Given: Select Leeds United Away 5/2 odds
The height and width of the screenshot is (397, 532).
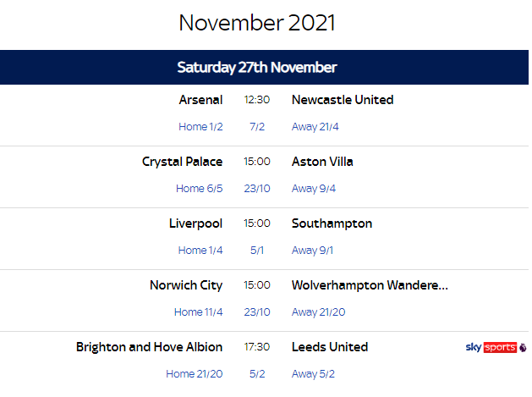Looking at the screenshot, I should [x=314, y=374].
